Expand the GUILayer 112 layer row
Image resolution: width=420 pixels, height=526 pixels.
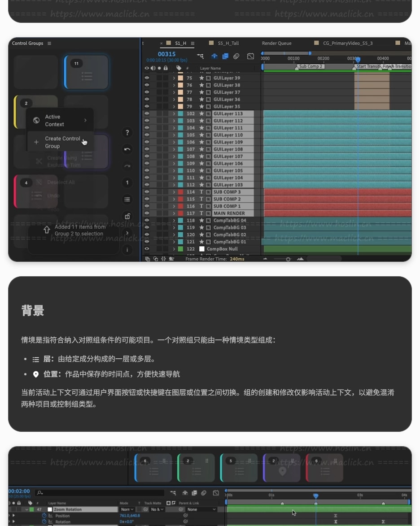[174, 121]
